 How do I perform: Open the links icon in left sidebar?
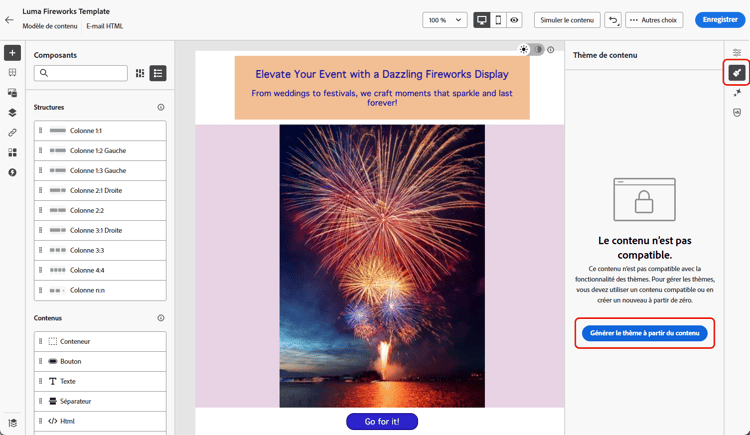click(x=12, y=133)
